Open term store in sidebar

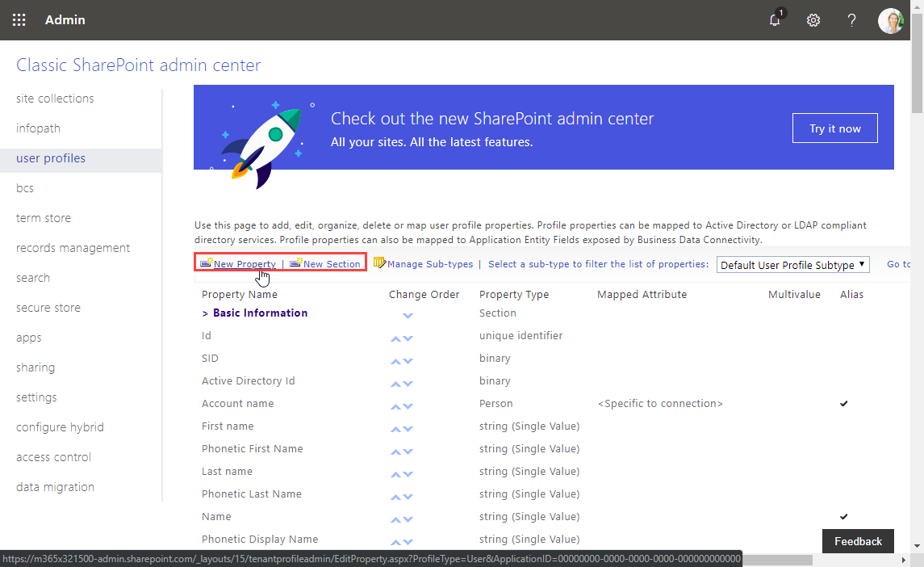[x=44, y=218]
